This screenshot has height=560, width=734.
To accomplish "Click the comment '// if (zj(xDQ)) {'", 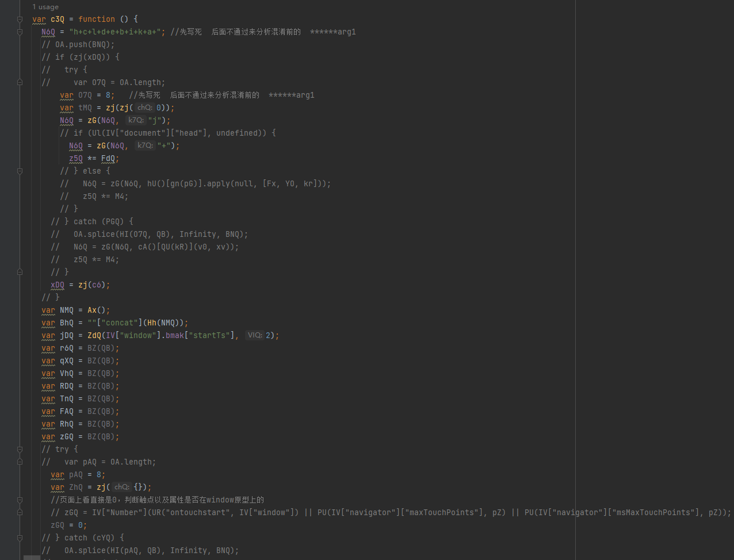I will 81,57.
